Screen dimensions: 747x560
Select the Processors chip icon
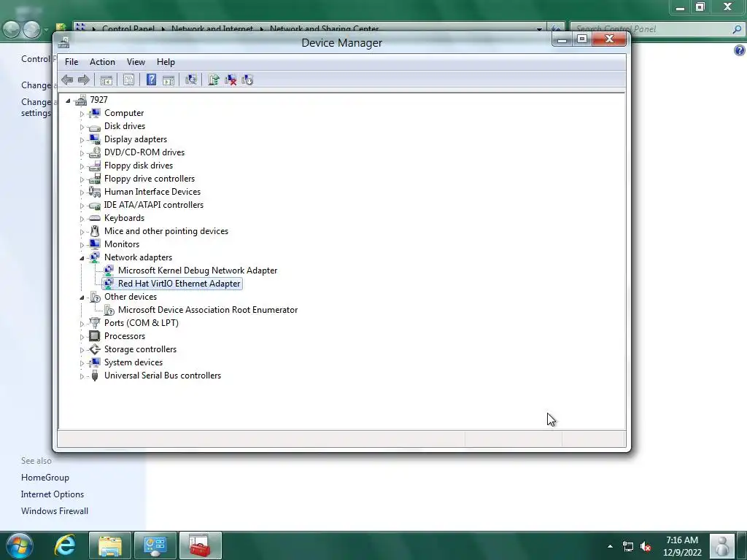[95, 336]
